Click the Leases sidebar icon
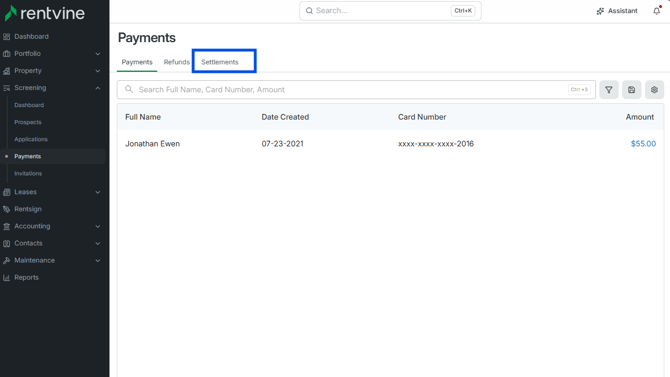 pyautogui.click(x=6, y=192)
